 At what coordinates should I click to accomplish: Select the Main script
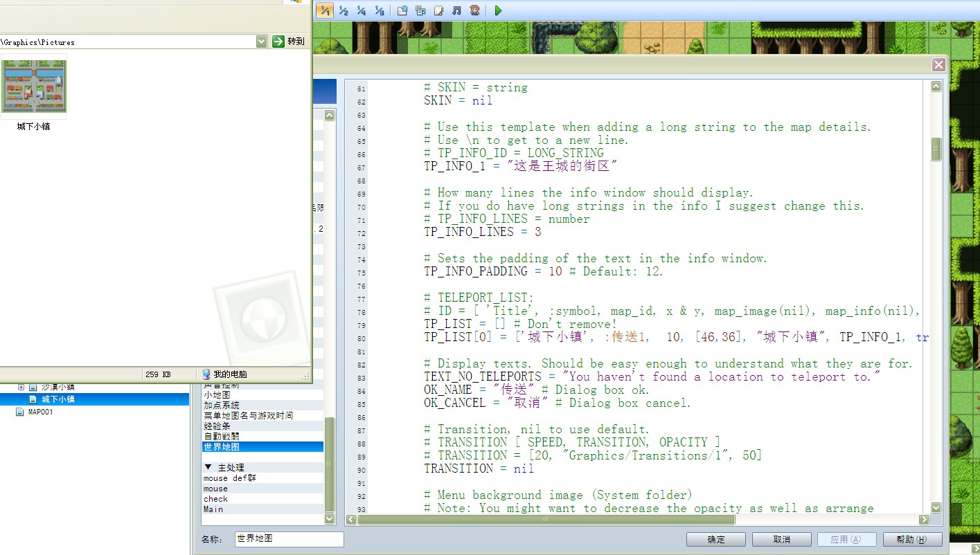[x=262, y=509]
